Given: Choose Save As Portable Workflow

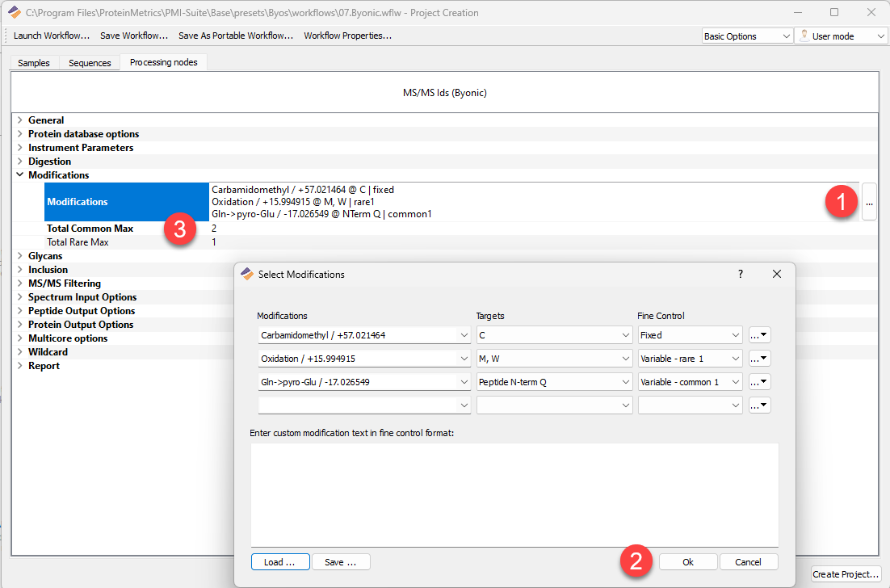Looking at the screenshot, I should [236, 36].
